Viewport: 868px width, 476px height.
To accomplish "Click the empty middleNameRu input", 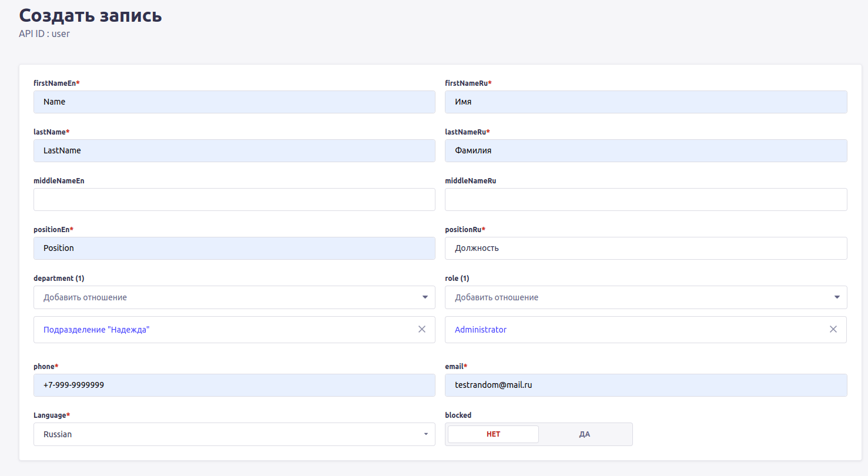I will [645, 199].
